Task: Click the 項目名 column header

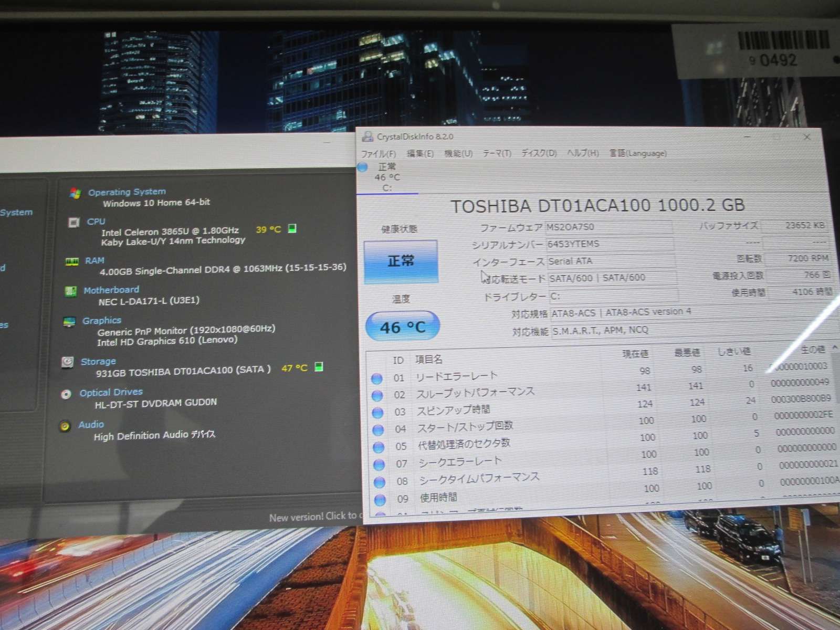Action: 429,359
